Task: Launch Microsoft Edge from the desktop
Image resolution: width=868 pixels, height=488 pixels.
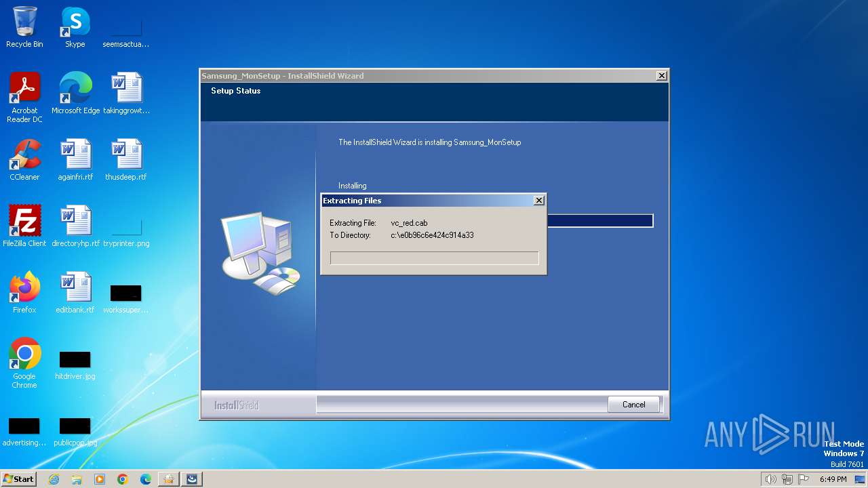Action: coord(75,94)
